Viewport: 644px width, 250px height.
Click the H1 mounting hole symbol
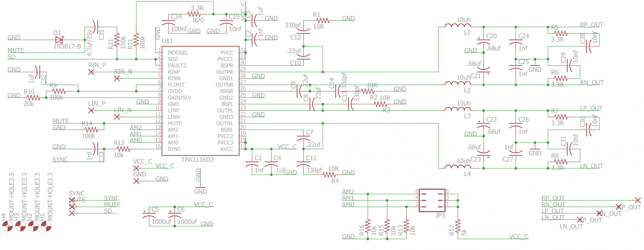(46, 226)
